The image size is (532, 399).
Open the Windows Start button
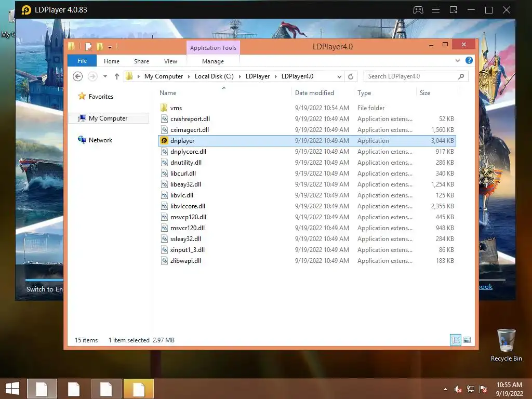click(x=12, y=389)
